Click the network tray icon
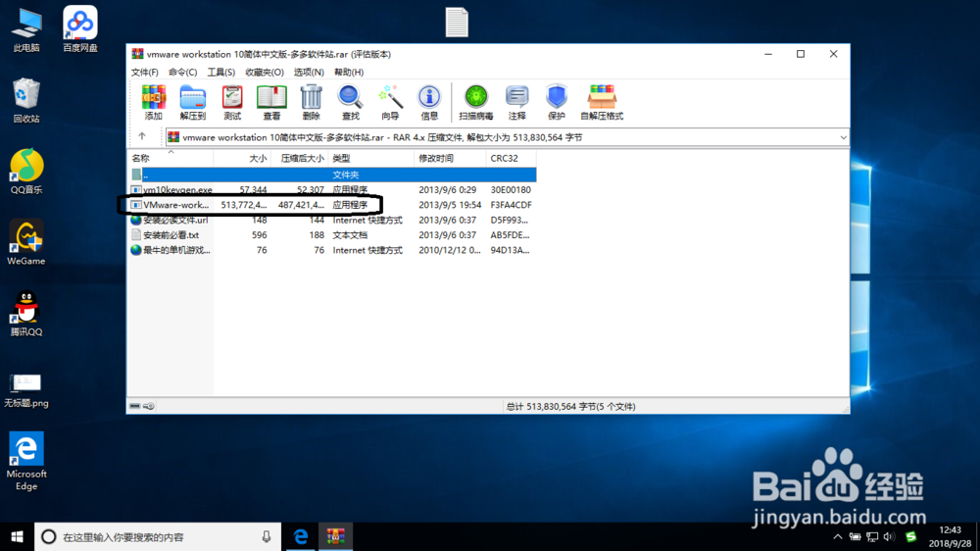 click(x=872, y=536)
